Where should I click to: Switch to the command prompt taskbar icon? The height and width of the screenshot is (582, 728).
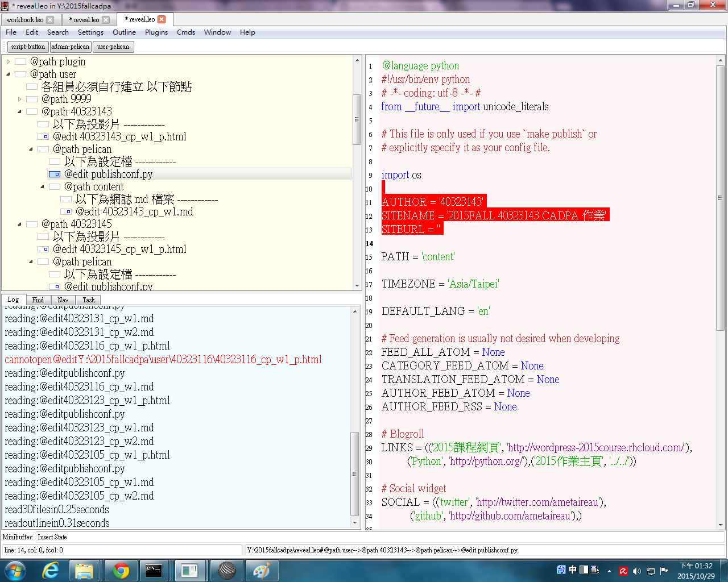point(154,570)
